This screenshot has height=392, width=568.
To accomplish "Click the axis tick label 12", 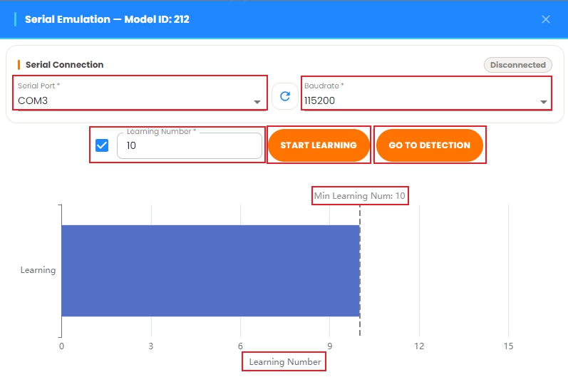I will coord(419,346).
